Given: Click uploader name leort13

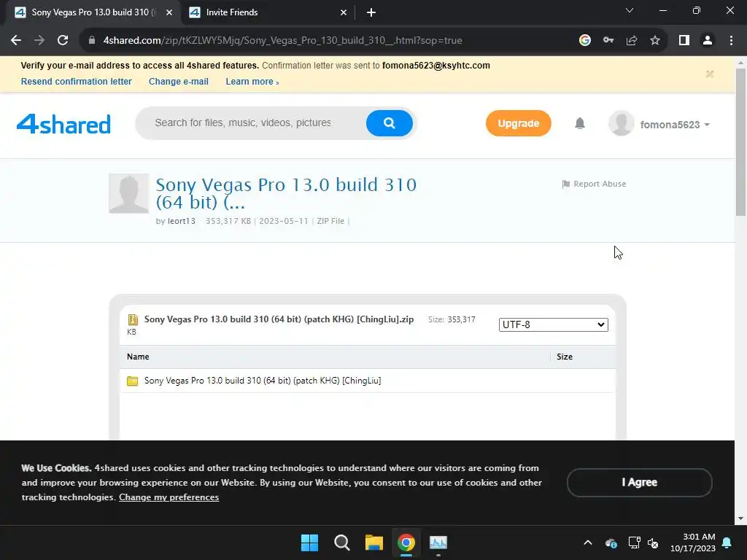Looking at the screenshot, I should pos(182,221).
